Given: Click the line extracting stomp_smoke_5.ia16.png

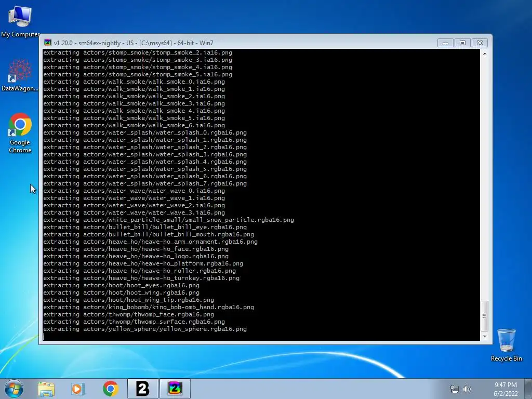Looking at the screenshot, I should [x=138, y=74].
